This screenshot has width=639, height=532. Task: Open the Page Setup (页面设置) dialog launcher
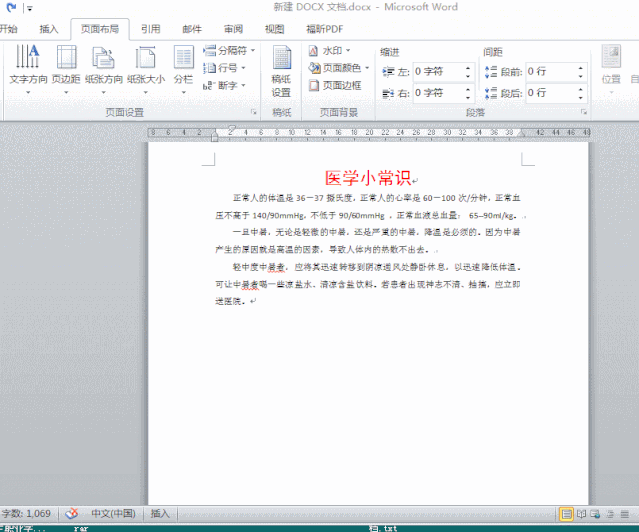256,113
